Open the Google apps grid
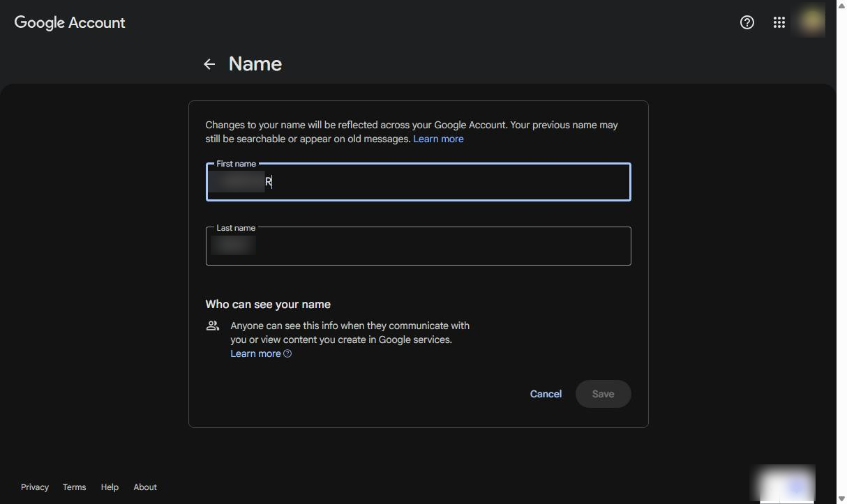Screen dimensions: 847x504 pyautogui.click(x=779, y=22)
